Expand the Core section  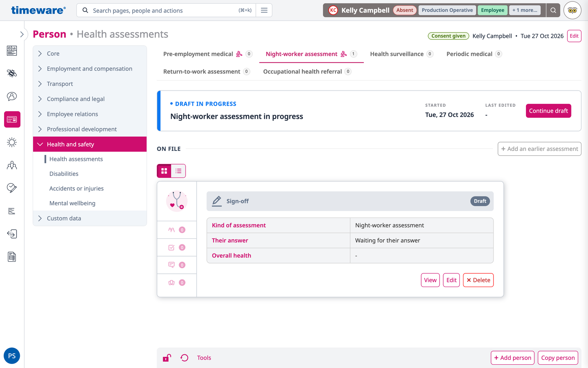[90, 54]
